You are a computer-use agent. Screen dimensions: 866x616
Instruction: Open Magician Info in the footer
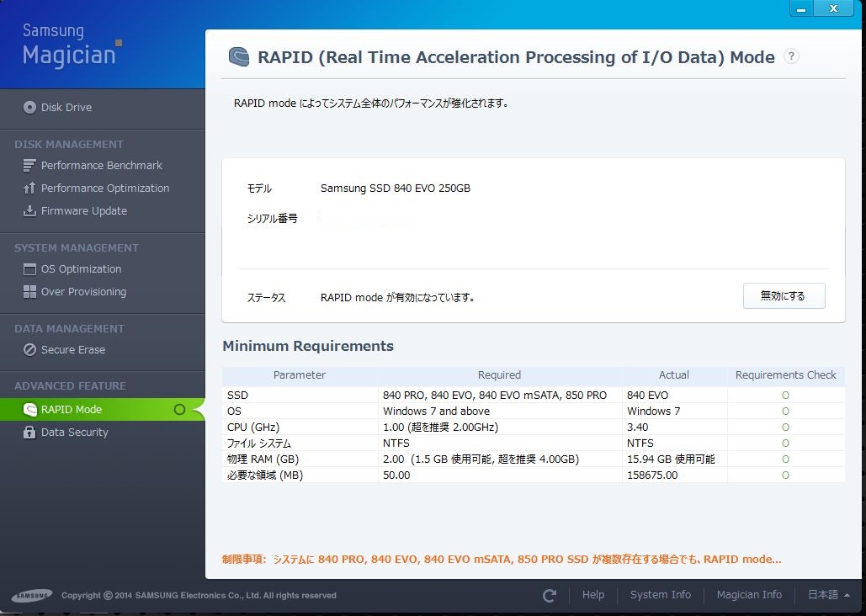coord(749,595)
